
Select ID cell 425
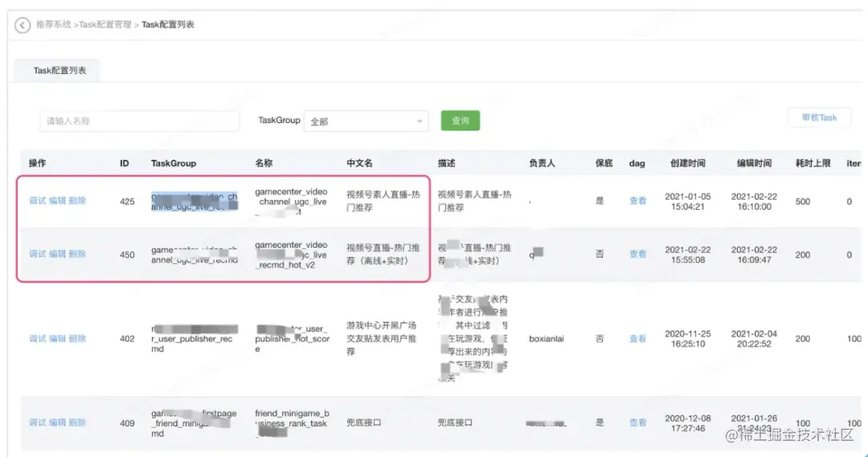pos(127,202)
